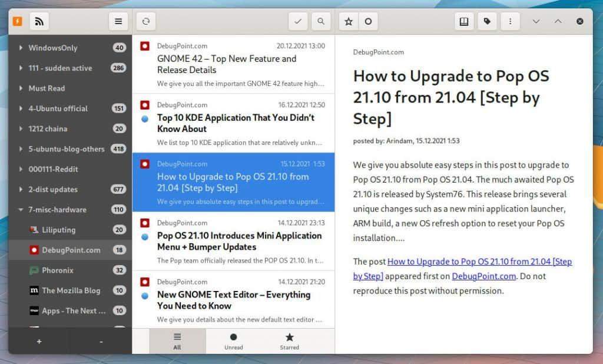This screenshot has width=603, height=364.
Task: Collapse the 7-misc-hardware category
Action: 21,210
